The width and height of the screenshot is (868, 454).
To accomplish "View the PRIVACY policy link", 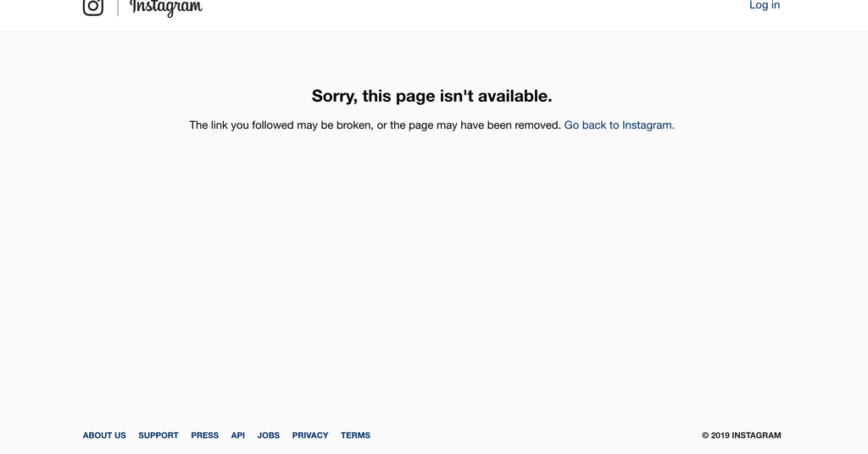I will pyautogui.click(x=310, y=435).
